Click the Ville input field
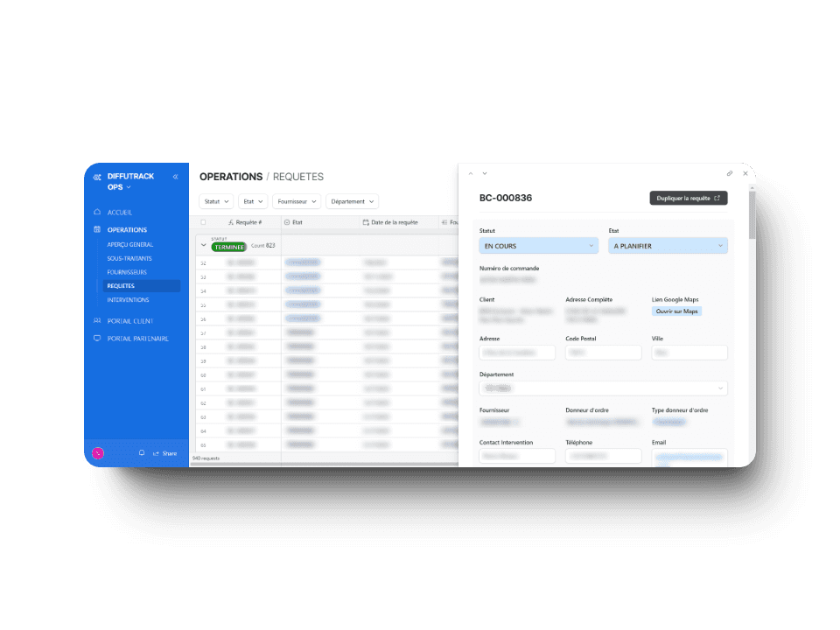 [689, 353]
